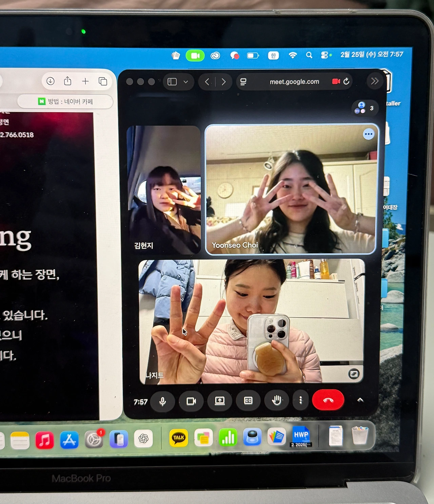Turn on closed captions in Meet
The width and height of the screenshot is (434, 504).
point(248,401)
